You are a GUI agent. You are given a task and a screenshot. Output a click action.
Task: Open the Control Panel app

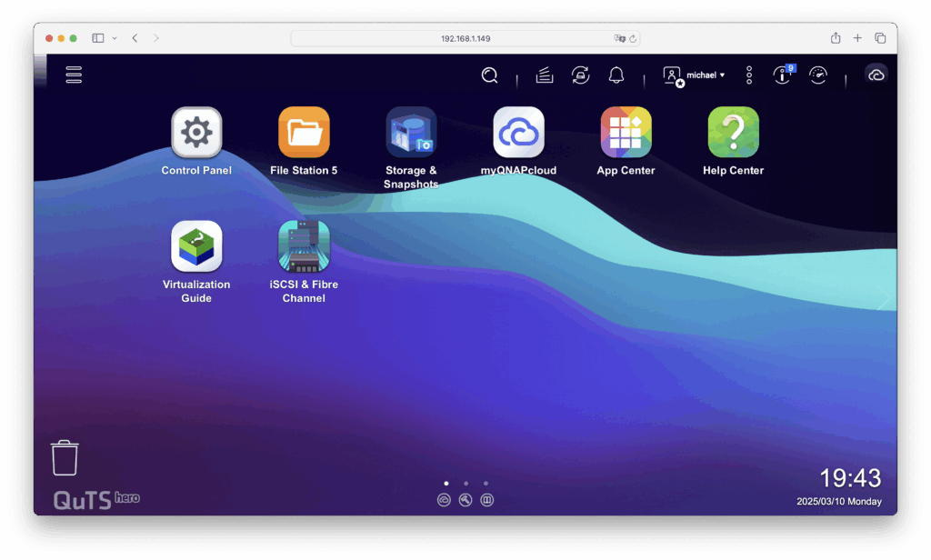pyautogui.click(x=196, y=133)
